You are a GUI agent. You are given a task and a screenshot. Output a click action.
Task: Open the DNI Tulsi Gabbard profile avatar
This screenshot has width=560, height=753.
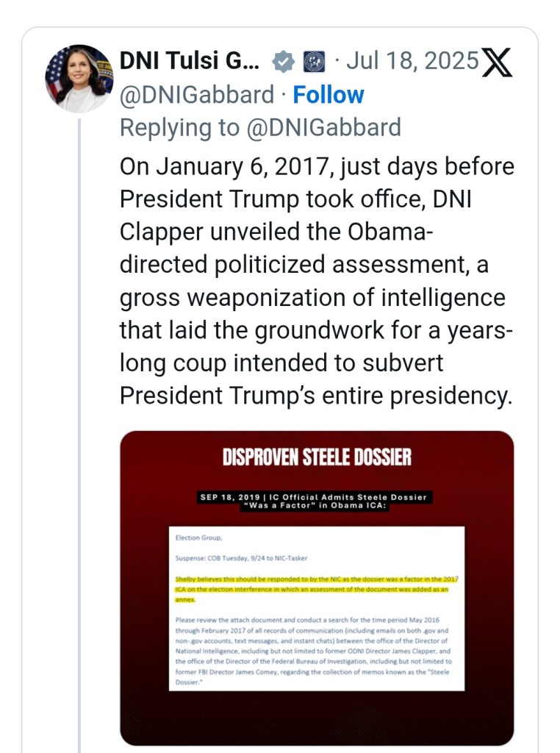(x=79, y=79)
